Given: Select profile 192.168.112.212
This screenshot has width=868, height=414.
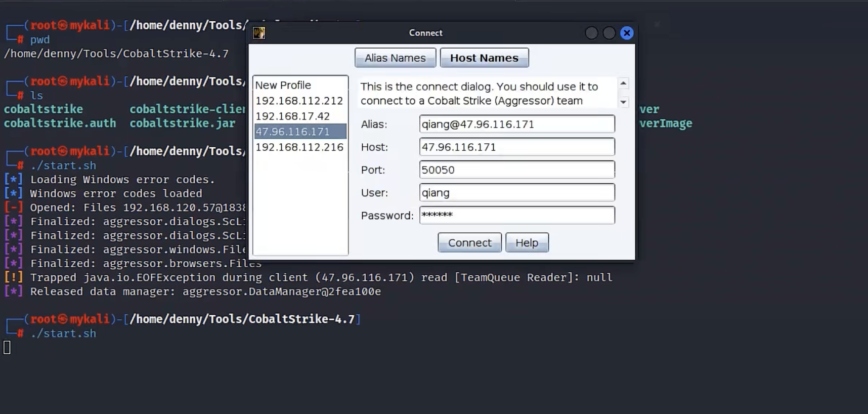Looking at the screenshot, I should tap(300, 101).
